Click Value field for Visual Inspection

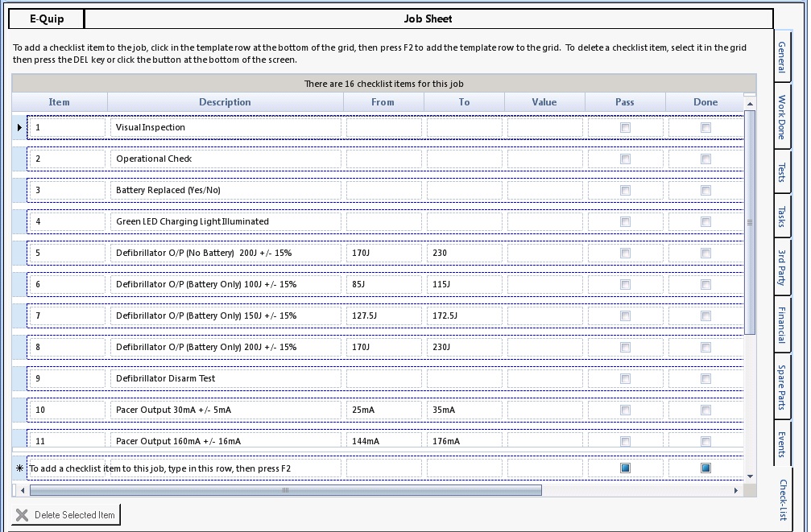pos(544,128)
